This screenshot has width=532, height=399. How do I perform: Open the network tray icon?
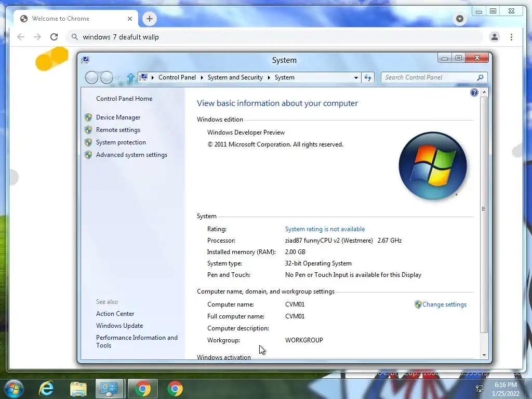point(480,389)
